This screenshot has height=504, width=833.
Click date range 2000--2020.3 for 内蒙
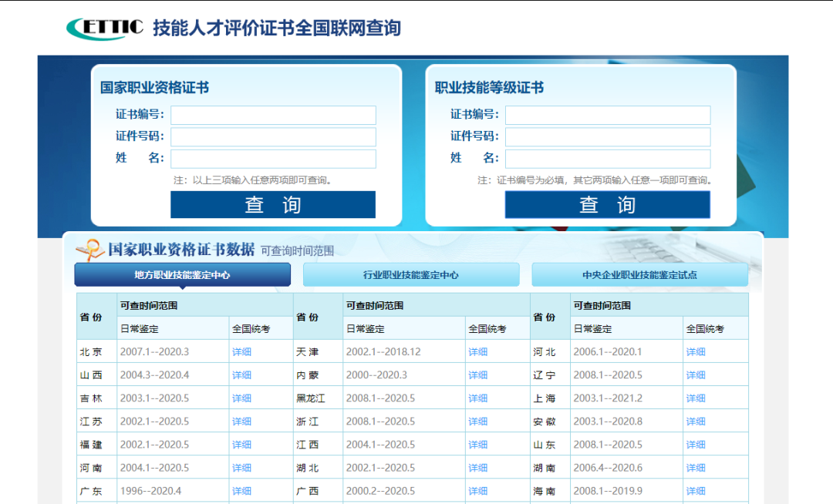pos(376,375)
